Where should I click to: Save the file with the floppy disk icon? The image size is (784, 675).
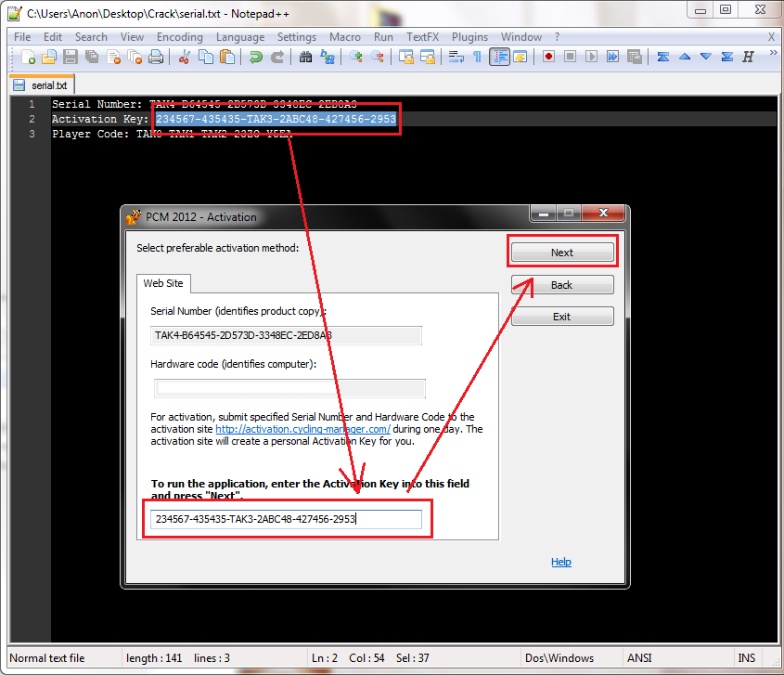point(70,57)
